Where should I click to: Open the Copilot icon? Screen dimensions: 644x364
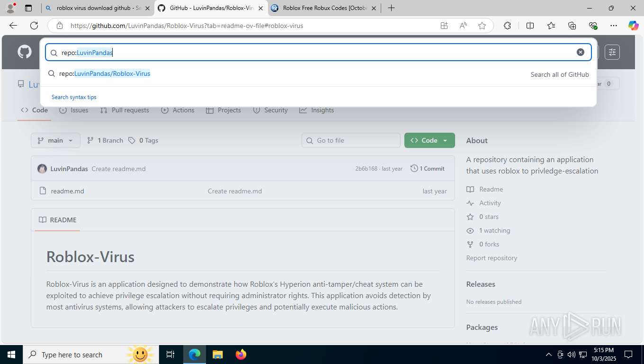pyautogui.click(x=633, y=26)
